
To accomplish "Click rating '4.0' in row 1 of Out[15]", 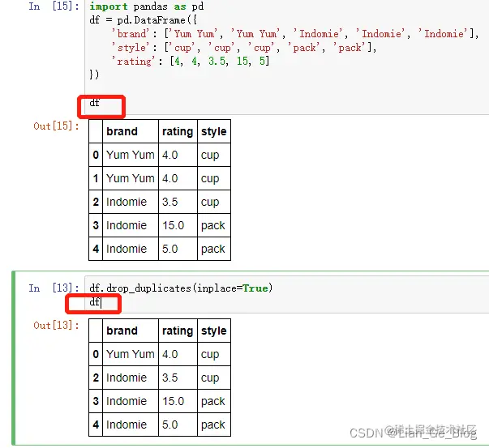I will pos(170,178).
